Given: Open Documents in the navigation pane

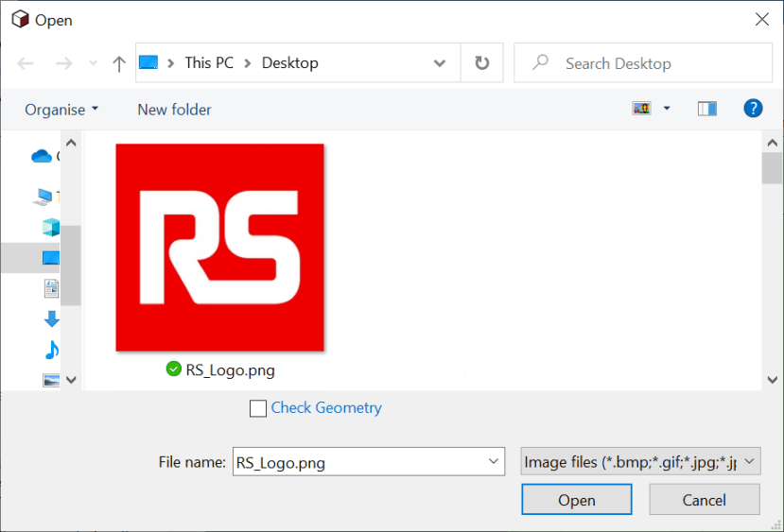Looking at the screenshot, I should click(x=51, y=288).
